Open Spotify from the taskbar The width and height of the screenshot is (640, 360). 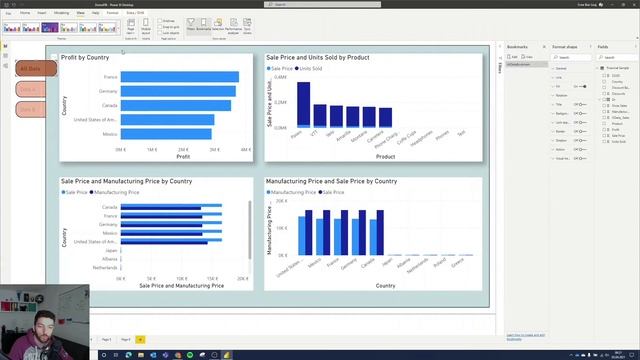[190, 355]
